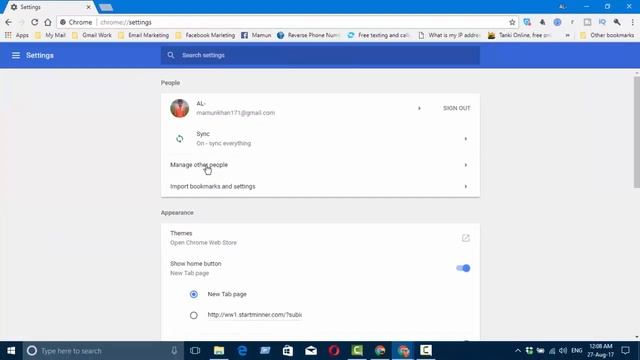Open Chrome's three-dot menu
Viewport: 640px width, 360px height.
click(632, 22)
